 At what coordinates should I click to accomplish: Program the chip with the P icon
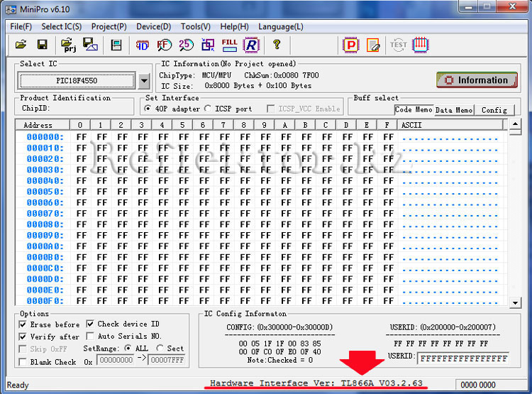tap(351, 45)
